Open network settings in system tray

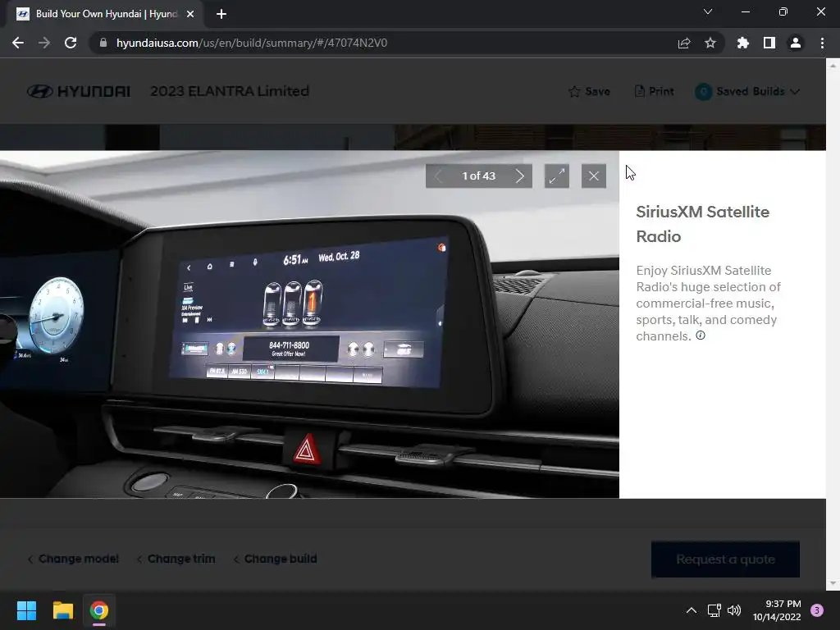(714, 610)
